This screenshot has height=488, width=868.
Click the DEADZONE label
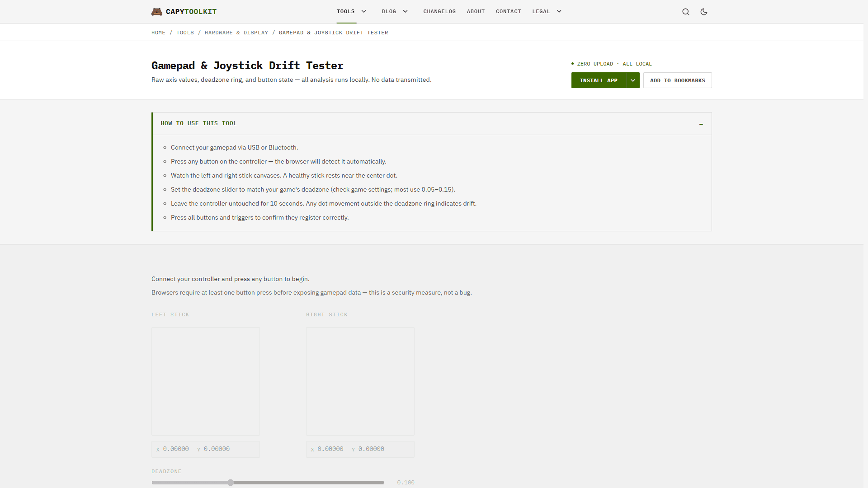pos(166,471)
